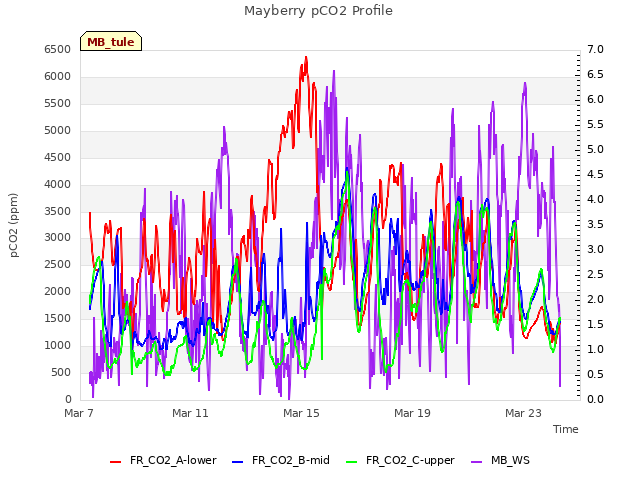Click the 0.5 right axis value
The image size is (640, 480).
(595, 375)
